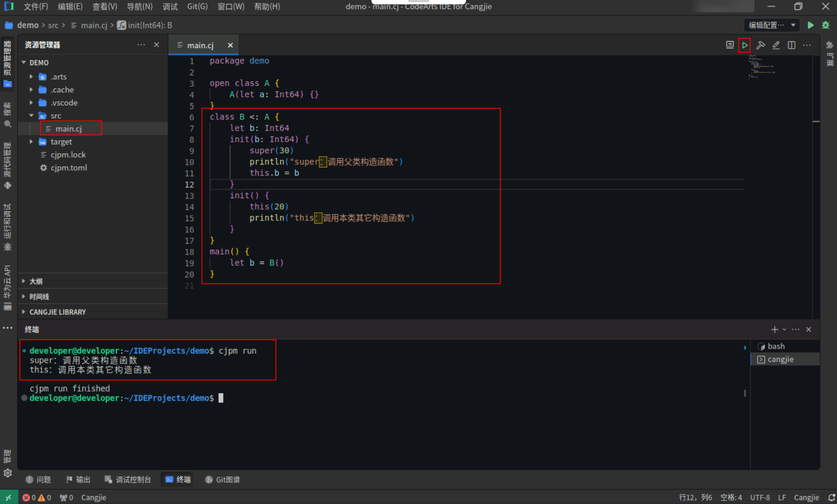Open the run configuration dropdown
This screenshot has height=504, width=837.
pos(772,25)
